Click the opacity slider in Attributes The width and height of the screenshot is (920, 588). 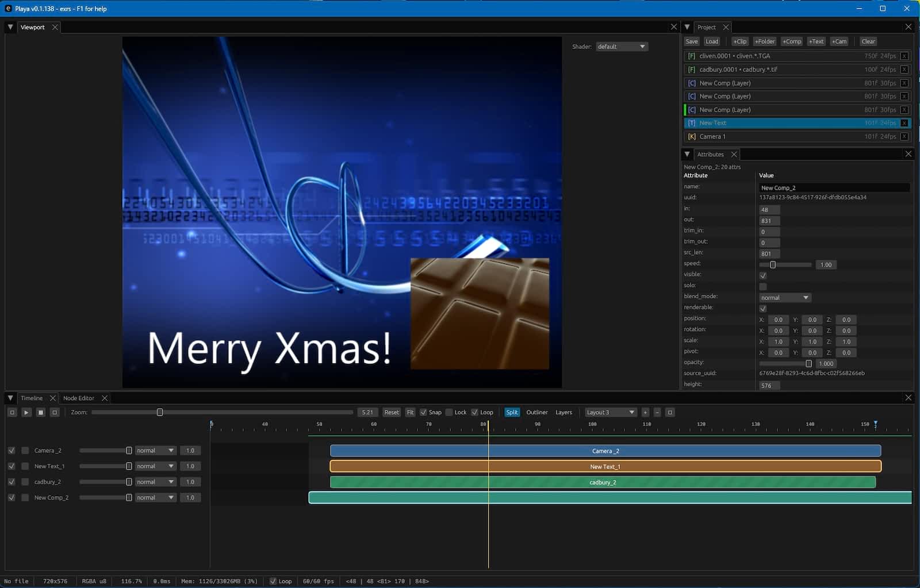pos(785,364)
